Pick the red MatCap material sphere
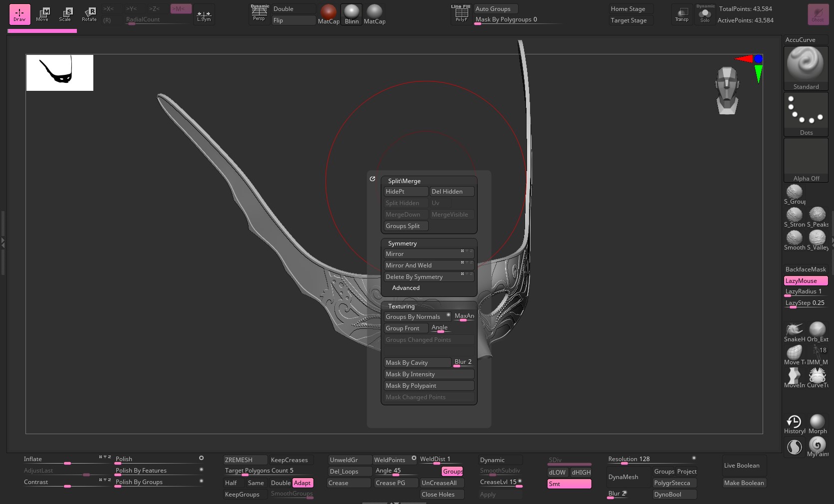This screenshot has height=504, width=834. point(328,14)
